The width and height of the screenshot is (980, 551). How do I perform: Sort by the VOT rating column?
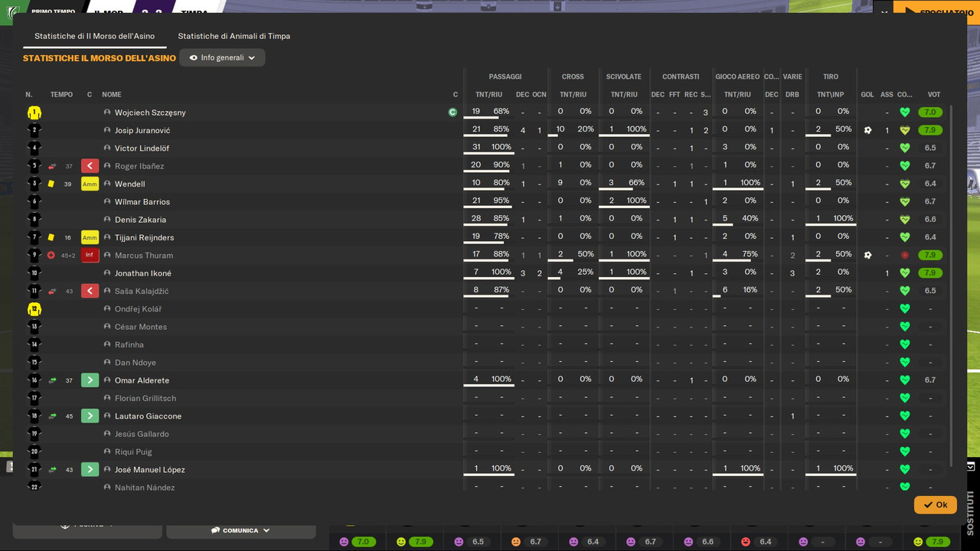[934, 95]
